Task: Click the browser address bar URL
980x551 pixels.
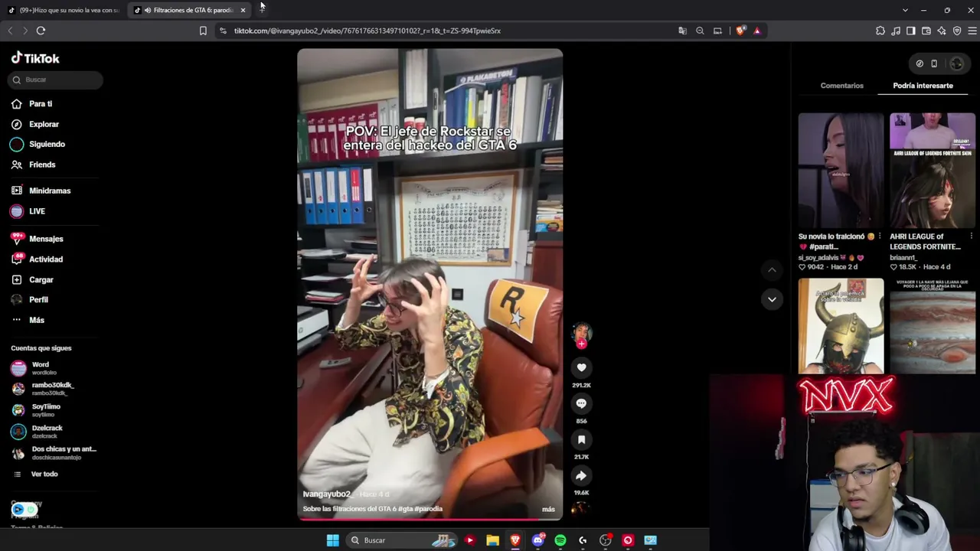Action: 367,31
